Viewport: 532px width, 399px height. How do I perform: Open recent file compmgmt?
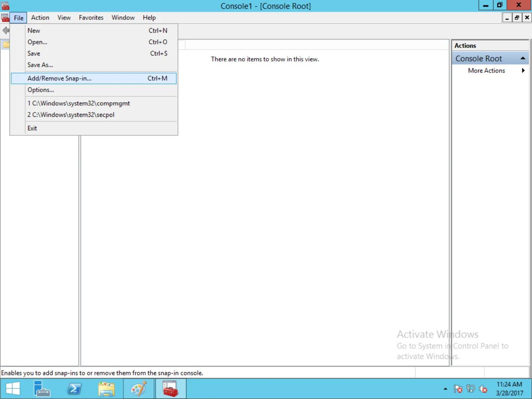[x=94, y=103]
